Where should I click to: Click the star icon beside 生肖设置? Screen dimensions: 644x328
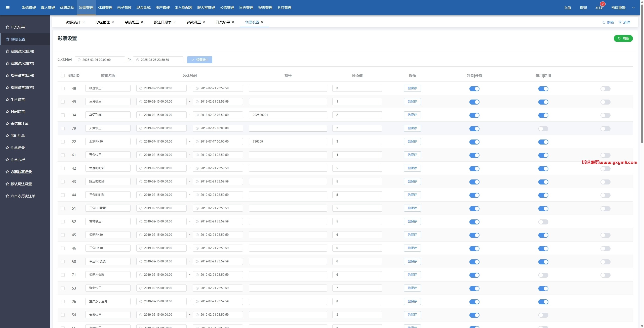[7, 100]
